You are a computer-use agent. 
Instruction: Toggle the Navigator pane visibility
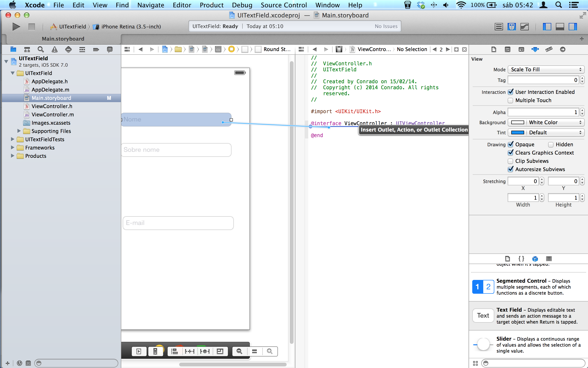coord(547,26)
